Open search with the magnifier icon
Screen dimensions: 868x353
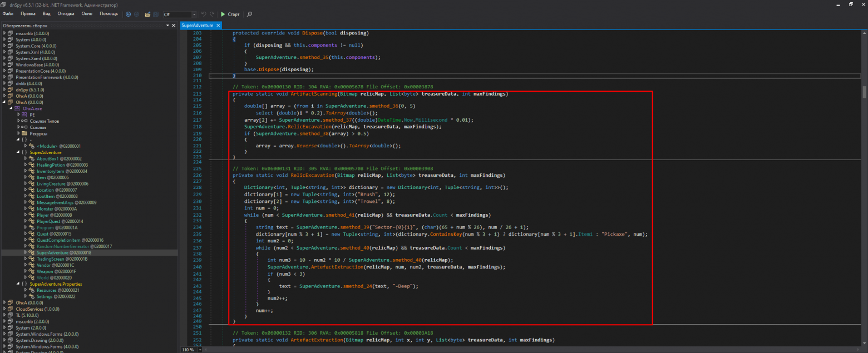pos(249,14)
